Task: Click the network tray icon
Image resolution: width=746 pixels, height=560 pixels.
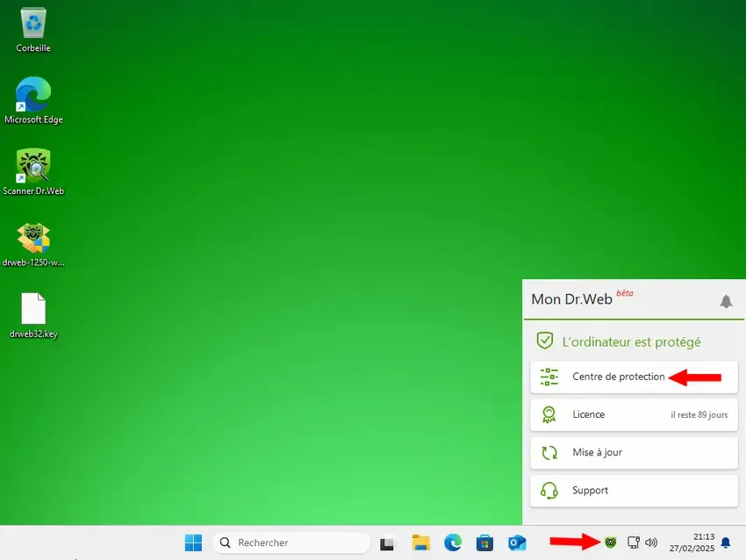Action: click(x=634, y=542)
